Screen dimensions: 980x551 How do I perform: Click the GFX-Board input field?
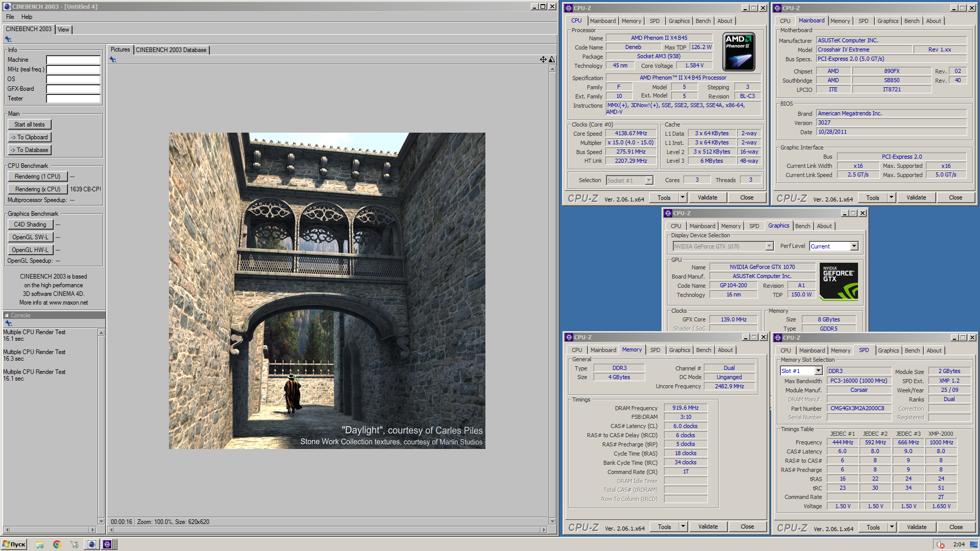point(73,89)
